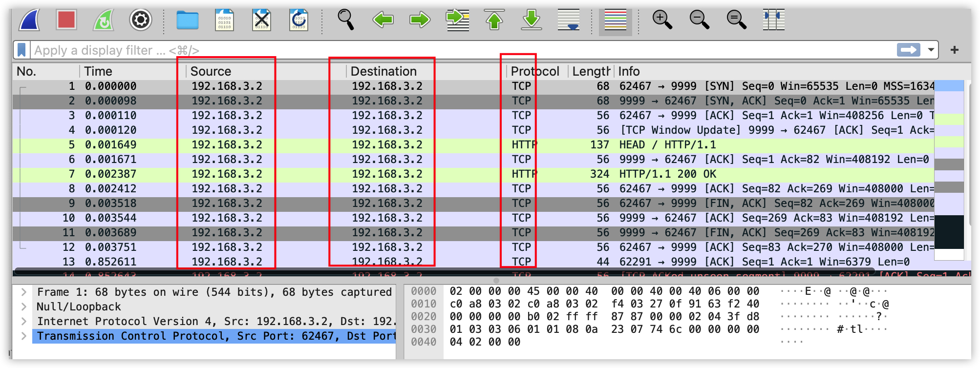This screenshot has height=368, width=980.
Task: Select the HTTP/1.1 200 OK packet
Action: point(473,174)
